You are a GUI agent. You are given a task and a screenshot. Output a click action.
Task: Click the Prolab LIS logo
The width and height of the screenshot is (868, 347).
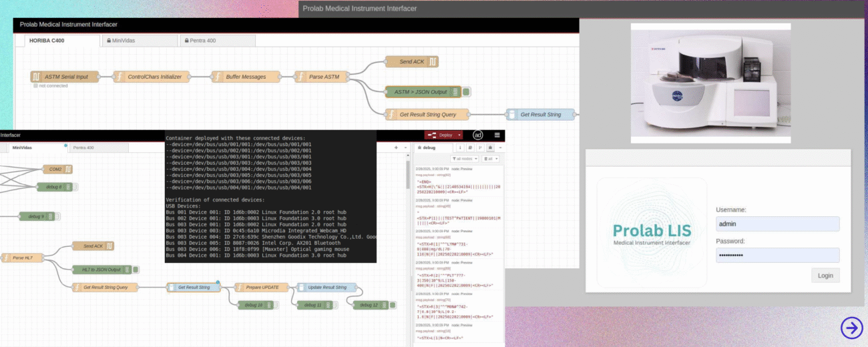[x=651, y=232]
